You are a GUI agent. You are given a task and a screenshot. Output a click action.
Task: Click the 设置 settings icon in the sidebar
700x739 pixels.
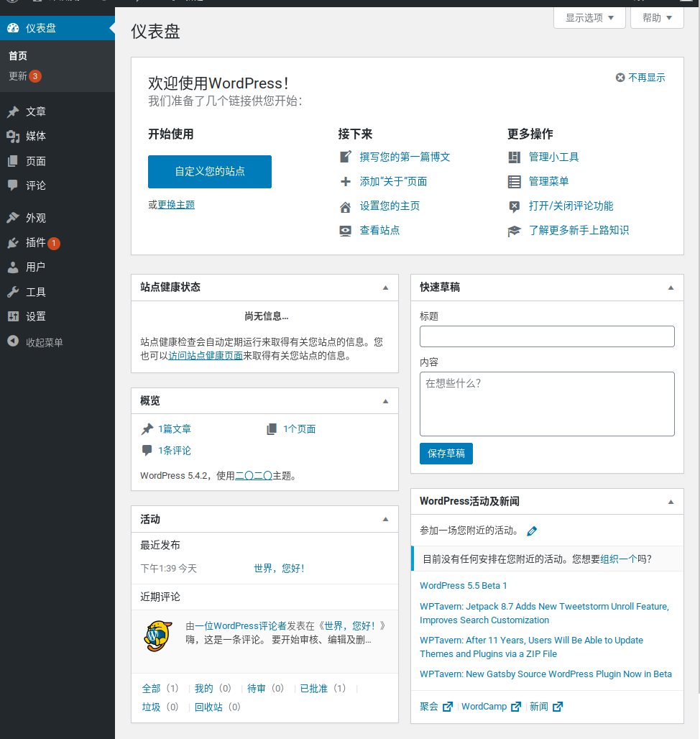(x=13, y=316)
